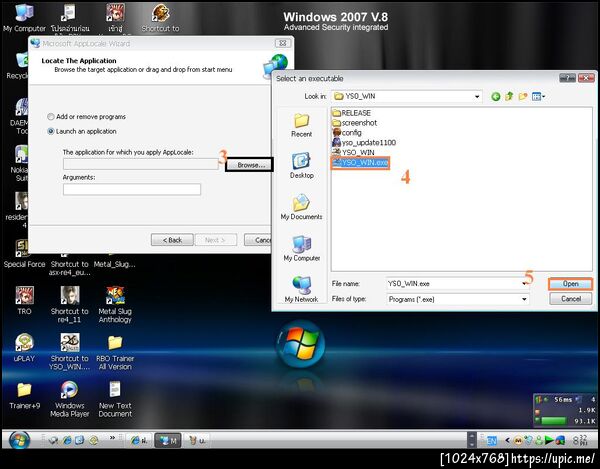Open New Text Document icon
The height and width of the screenshot is (469, 600).
pyautogui.click(x=115, y=399)
